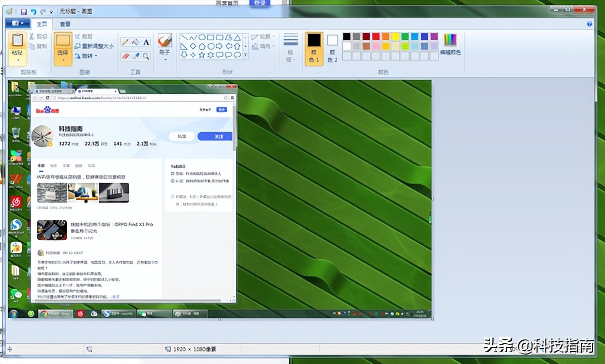Open the blue Paint file menu button
605x364 pixels.
[x=18, y=23]
